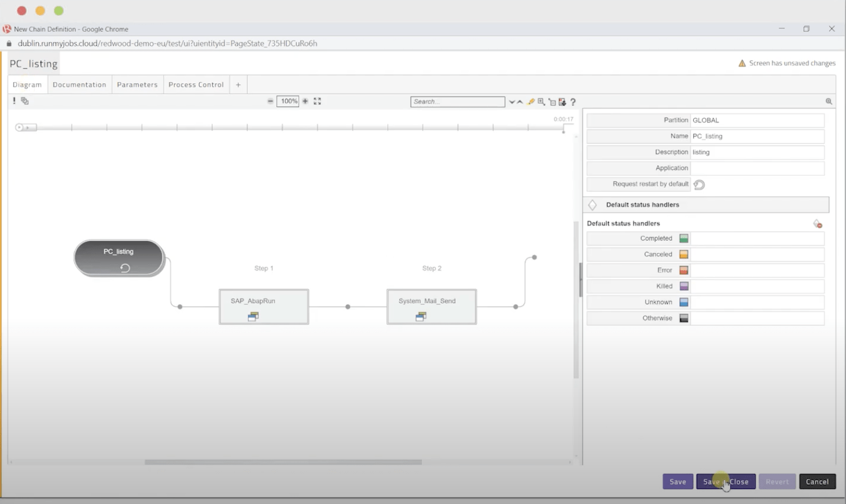
Task: Click the copy diagram icon below the Diagram tab
Action: [x=24, y=100]
